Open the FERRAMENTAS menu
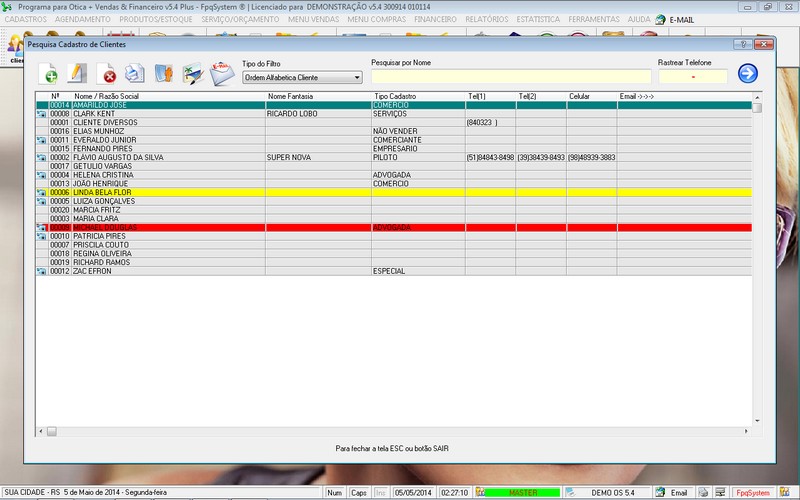Image resolution: width=800 pixels, height=500 pixels. click(x=594, y=19)
